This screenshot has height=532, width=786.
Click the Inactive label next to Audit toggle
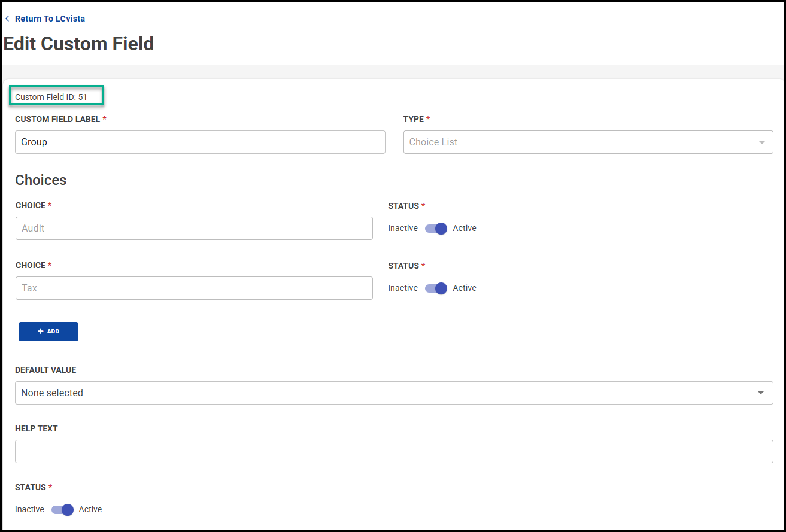point(403,229)
